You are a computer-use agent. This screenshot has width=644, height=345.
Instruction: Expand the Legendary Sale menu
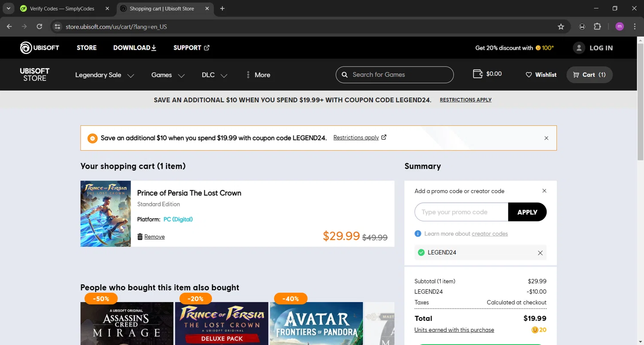coord(105,75)
